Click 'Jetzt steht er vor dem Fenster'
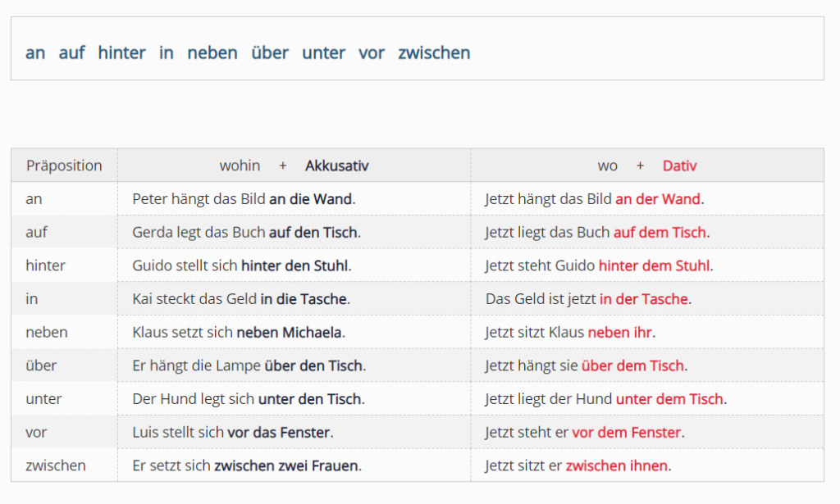This screenshot has height=504, width=840. [x=585, y=432]
